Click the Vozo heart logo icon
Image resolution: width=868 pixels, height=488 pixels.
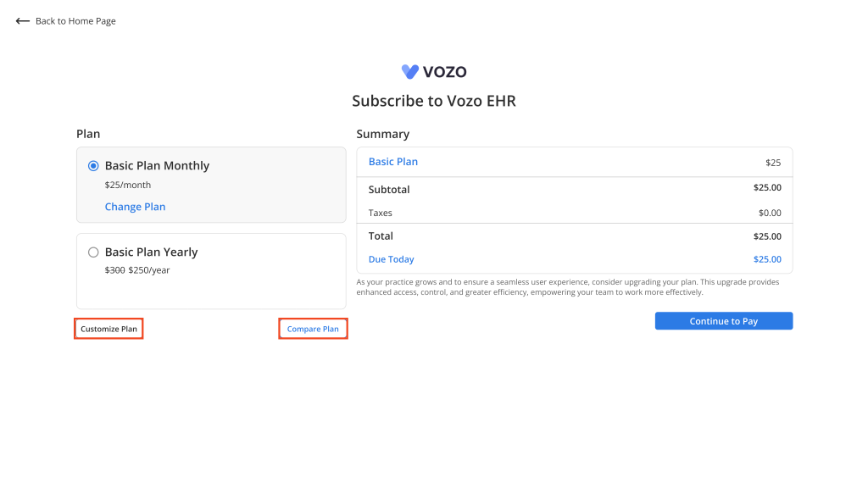410,71
